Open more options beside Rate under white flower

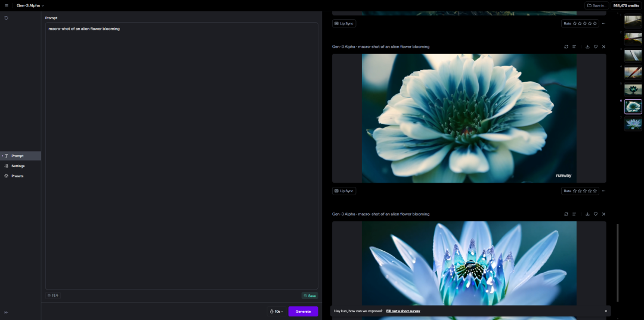(x=603, y=191)
